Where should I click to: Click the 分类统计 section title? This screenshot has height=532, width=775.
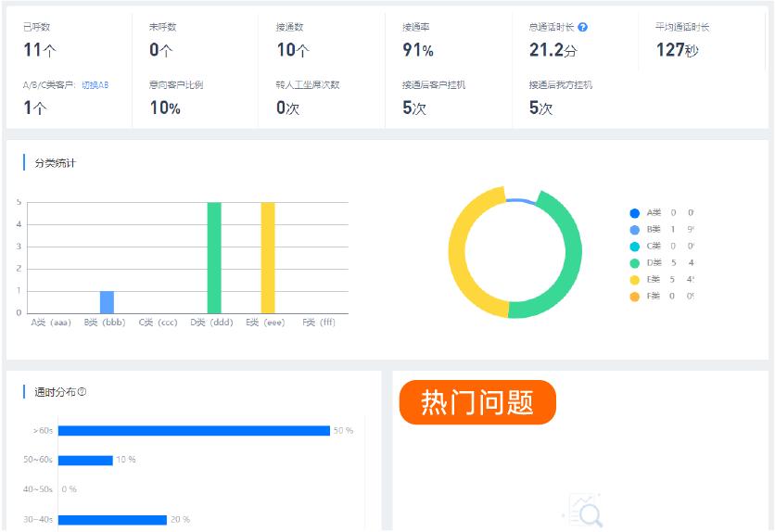[56, 163]
